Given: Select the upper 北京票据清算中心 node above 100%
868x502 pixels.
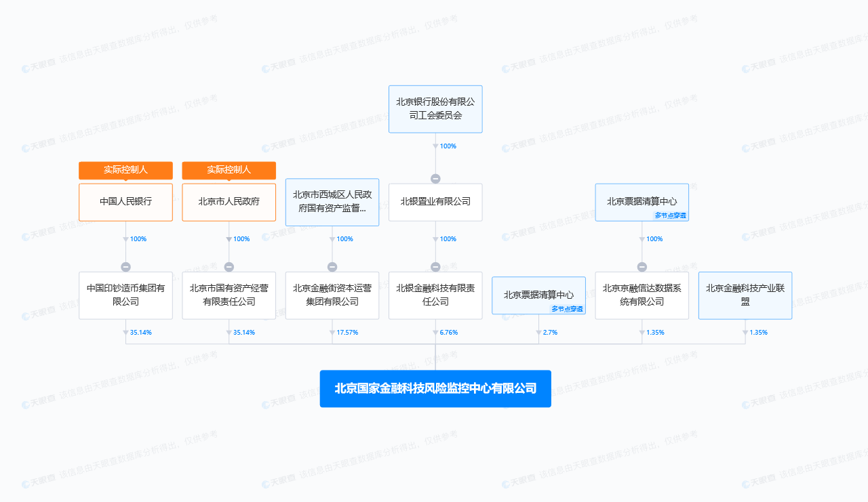Looking at the screenshot, I should [642, 202].
